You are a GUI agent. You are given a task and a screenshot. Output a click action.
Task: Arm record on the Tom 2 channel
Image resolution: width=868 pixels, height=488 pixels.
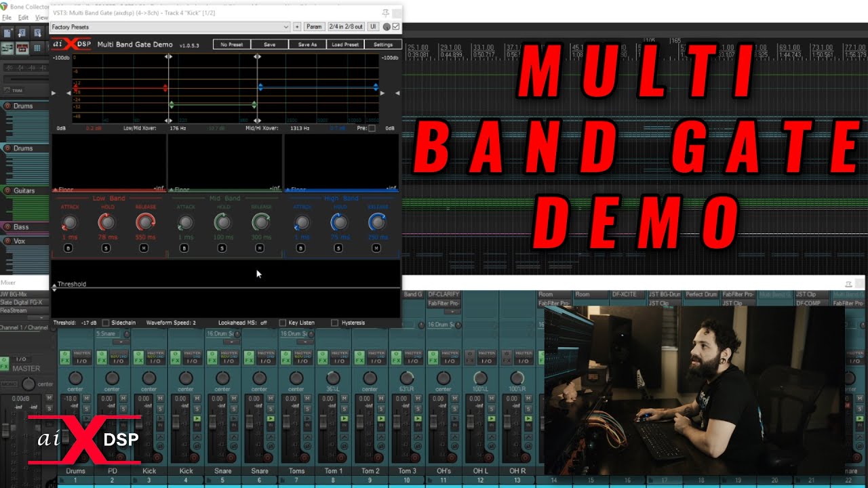coord(379,457)
